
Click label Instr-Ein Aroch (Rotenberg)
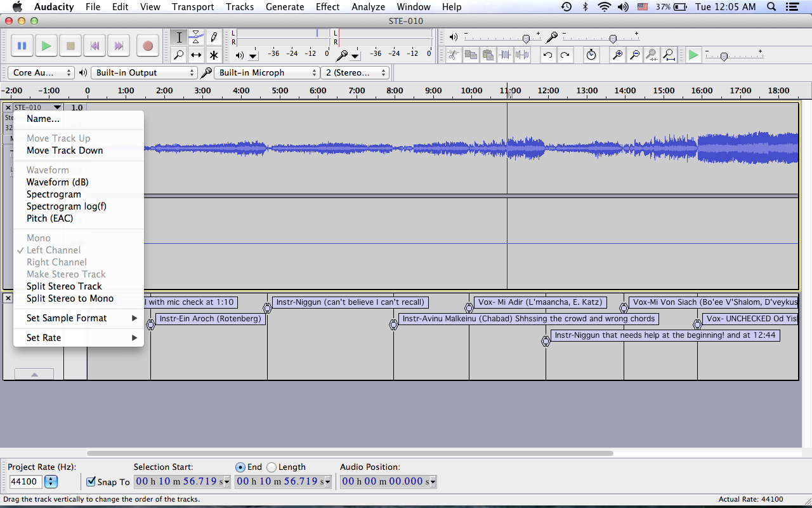tap(210, 319)
